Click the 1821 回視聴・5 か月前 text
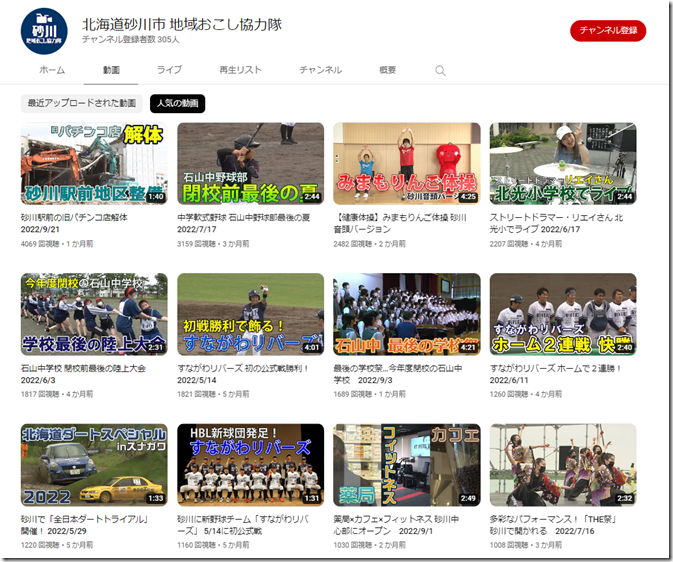 (213, 394)
